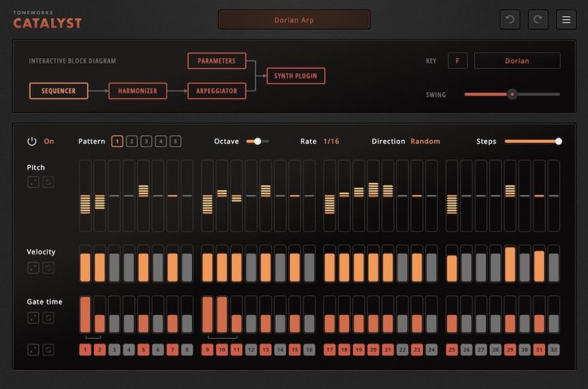Open the Dorian scale dropdown

point(517,61)
